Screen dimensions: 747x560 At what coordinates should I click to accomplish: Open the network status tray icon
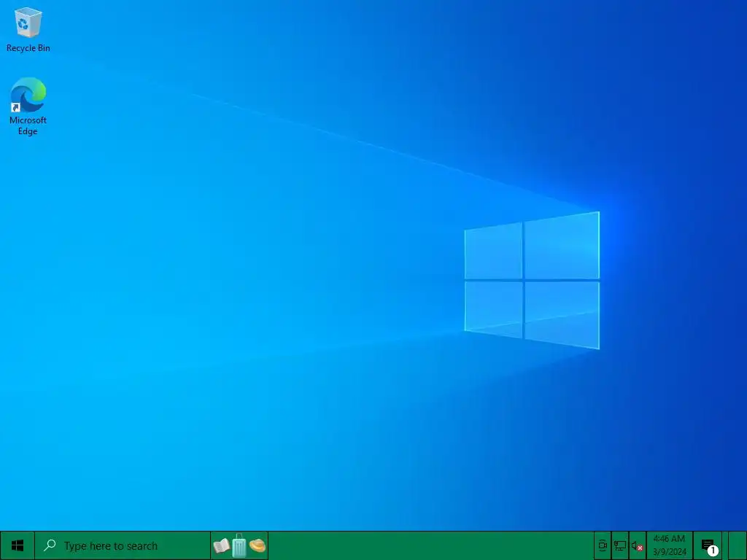(x=620, y=545)
